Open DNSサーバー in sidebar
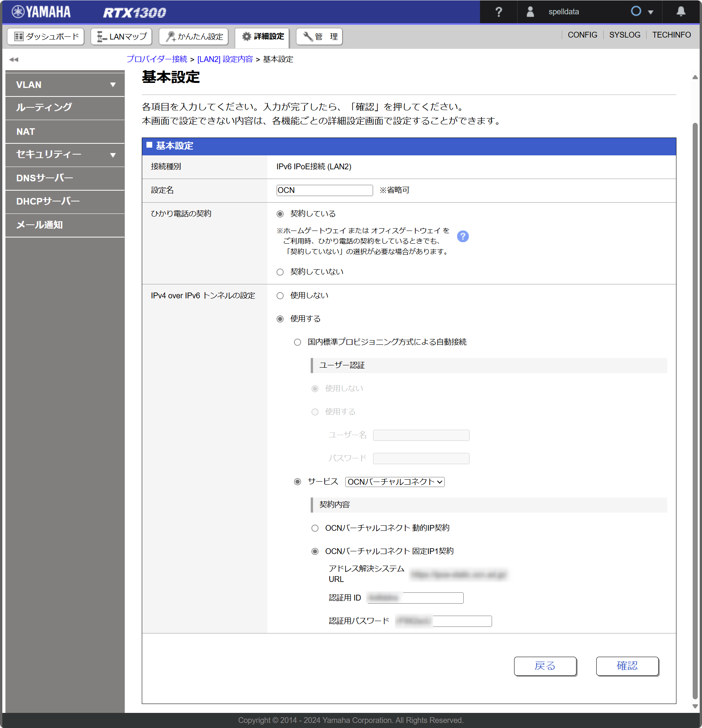The height and width of the screenshot is (728, 702). click(65, 178)
